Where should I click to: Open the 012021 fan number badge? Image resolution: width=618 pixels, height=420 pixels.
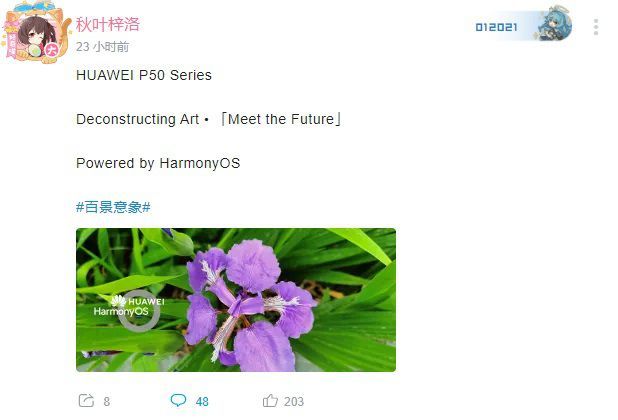click(496, 27)
